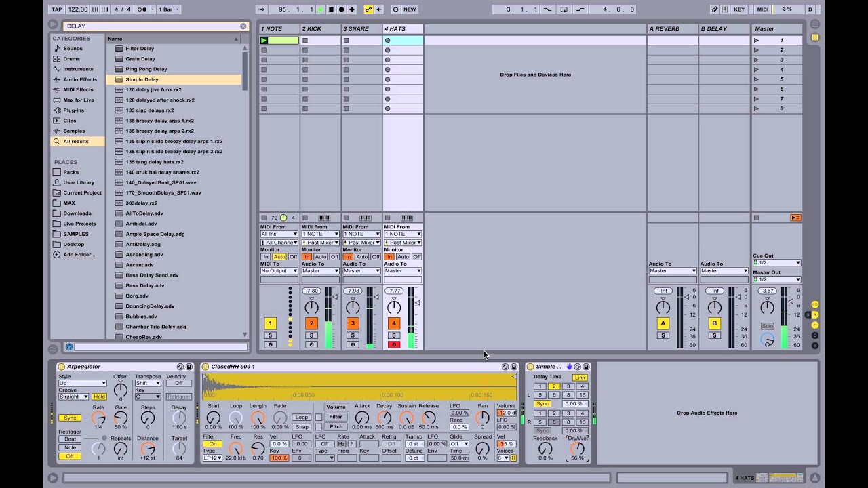The image size is (868, 488).
Task: Click the NEW scene button
Action: coord(410,9)
